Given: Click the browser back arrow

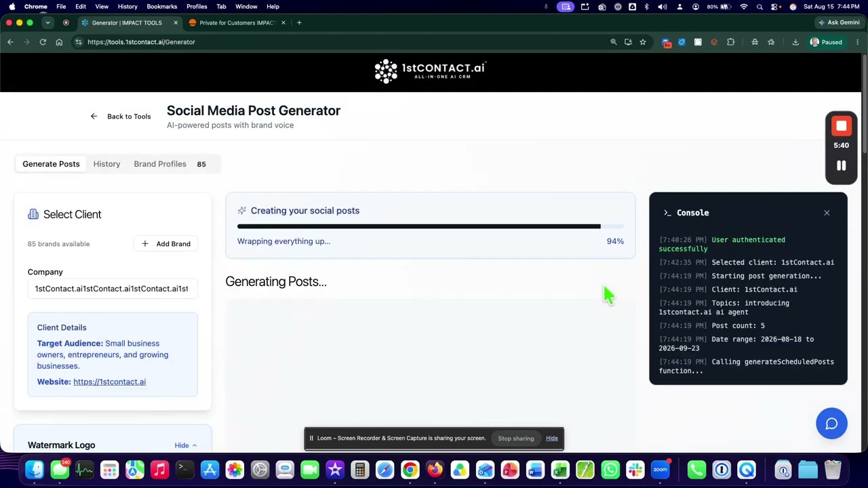Looking at the screenshot, I should (x=10, y=42).
